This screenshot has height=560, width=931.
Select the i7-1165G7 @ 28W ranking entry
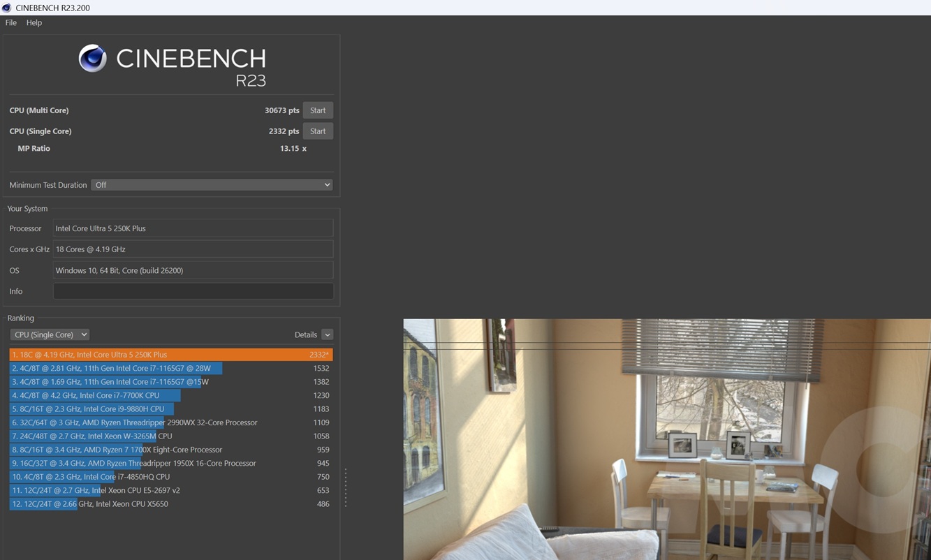tap(170, 368)
